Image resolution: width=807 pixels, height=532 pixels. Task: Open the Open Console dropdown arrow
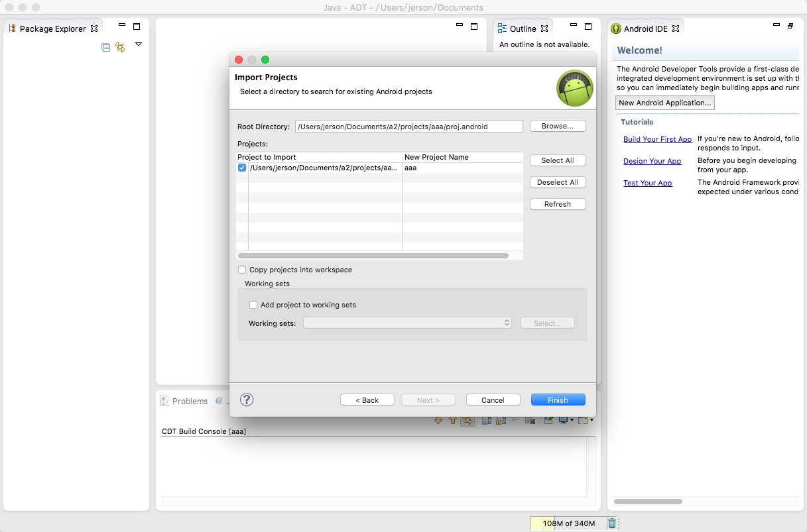tap(591, 420)
